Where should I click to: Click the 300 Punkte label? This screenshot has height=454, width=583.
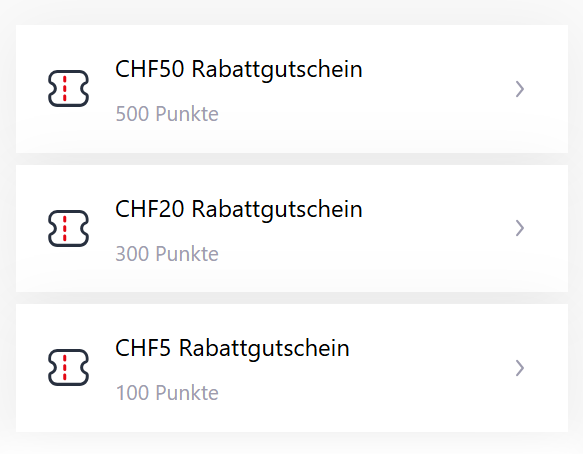pos(167,254)
